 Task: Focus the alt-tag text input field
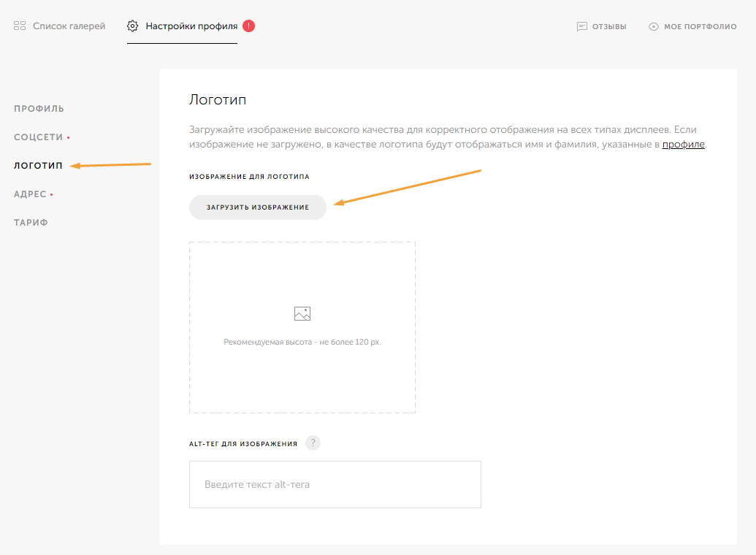pyautogui.click(x=335, y=484)
